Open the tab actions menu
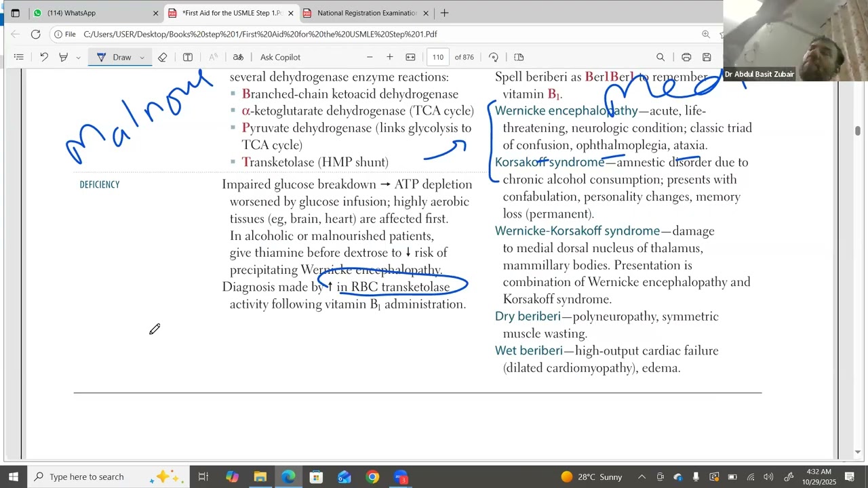The image size is (868, 488). pos(15,13)
